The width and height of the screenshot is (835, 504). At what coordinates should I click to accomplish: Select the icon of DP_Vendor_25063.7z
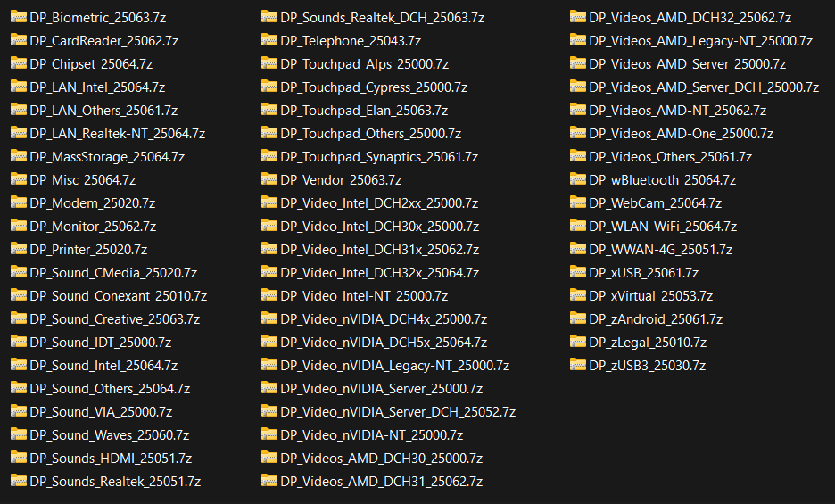coord(269,178)
